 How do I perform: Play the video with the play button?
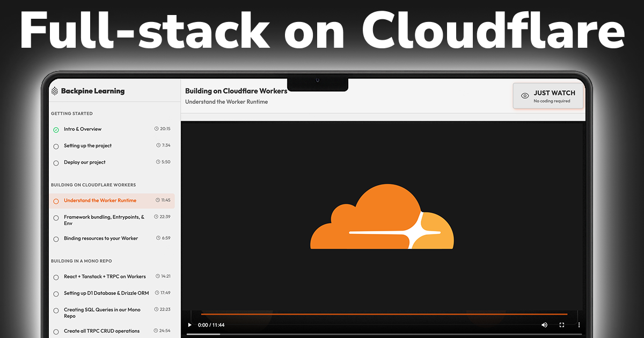tap(189, 325)
